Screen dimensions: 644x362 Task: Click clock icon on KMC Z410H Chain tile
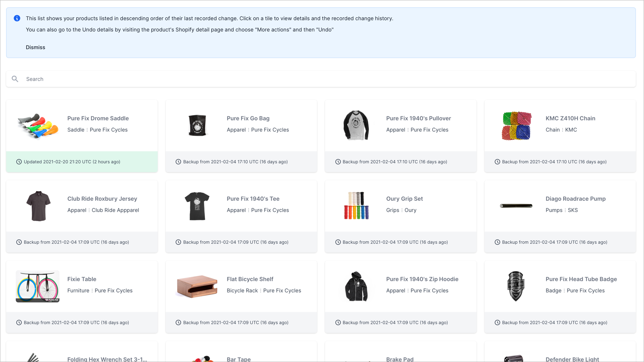coord(497,162)
